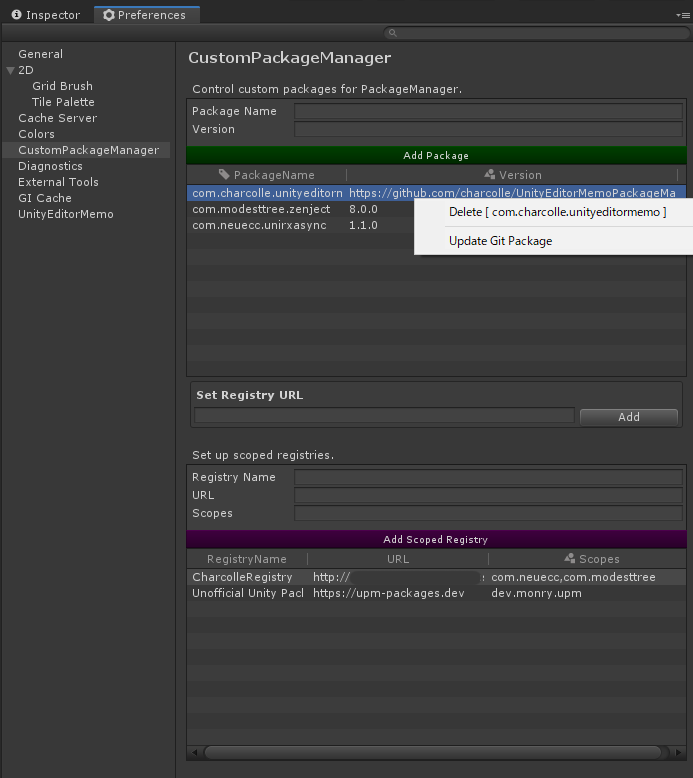693x778 pixels.
Task: Select Tile Palette in the sidebar
Action: tap(63, 102)
